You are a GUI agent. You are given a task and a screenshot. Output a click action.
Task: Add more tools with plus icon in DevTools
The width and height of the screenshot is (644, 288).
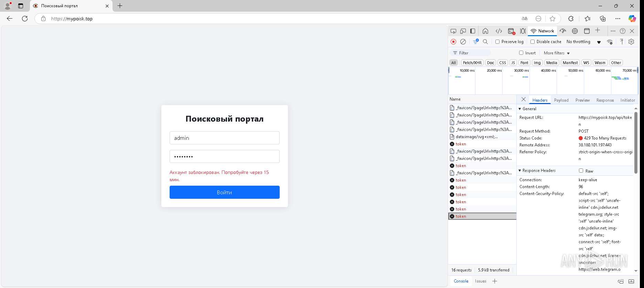(x=598, y=30)
